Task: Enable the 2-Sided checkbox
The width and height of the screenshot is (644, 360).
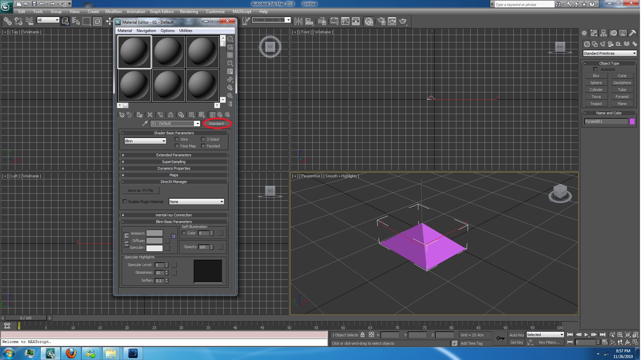Action: (x=203, y=139)
